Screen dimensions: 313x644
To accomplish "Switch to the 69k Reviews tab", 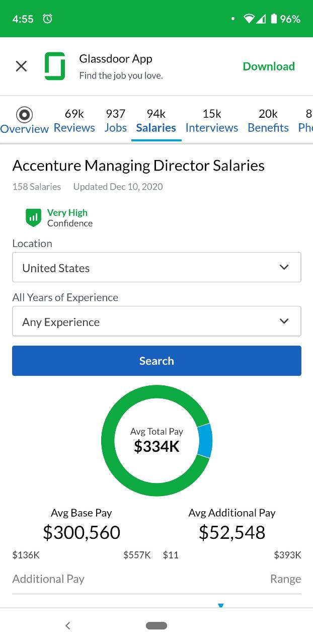I will [x=74, y=121].
